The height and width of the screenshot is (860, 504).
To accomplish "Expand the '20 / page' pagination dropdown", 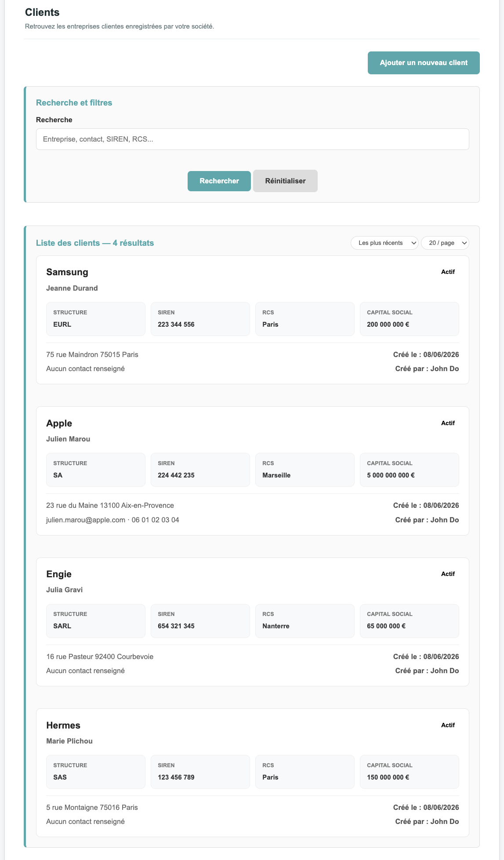I will (445, 243).
